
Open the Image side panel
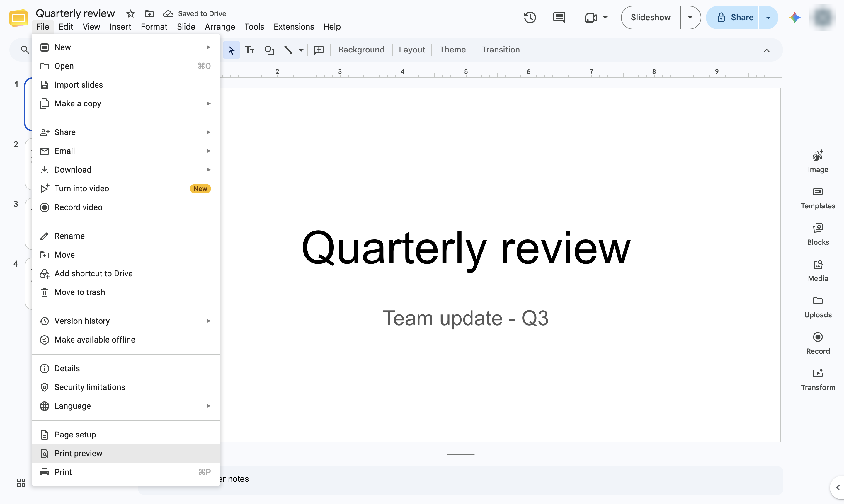click(x=818, y=162)
